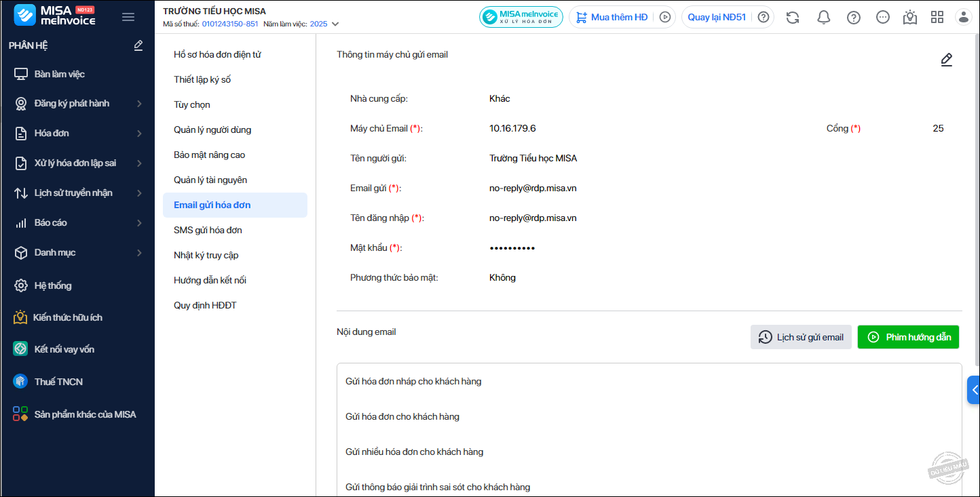Open Bàn làm việc monitor icon
This screenshot has width=980, height=497.
pos(21,74)
